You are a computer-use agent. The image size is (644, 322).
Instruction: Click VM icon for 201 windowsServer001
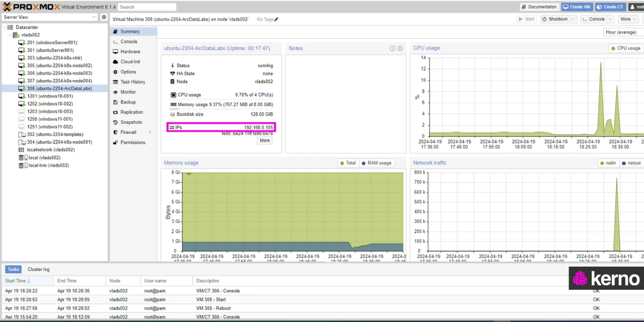(22, 43)
